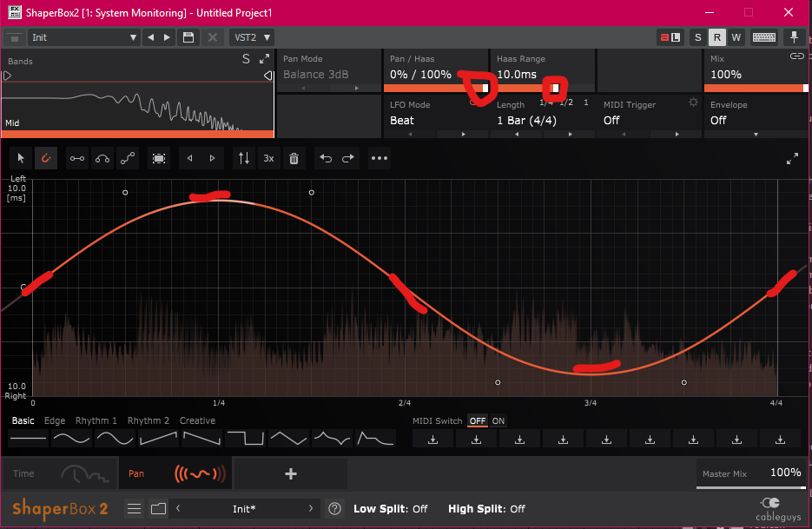Screen dimensions: 812x529
Task: Toggle the W write automation button
Action: point(736,37)
